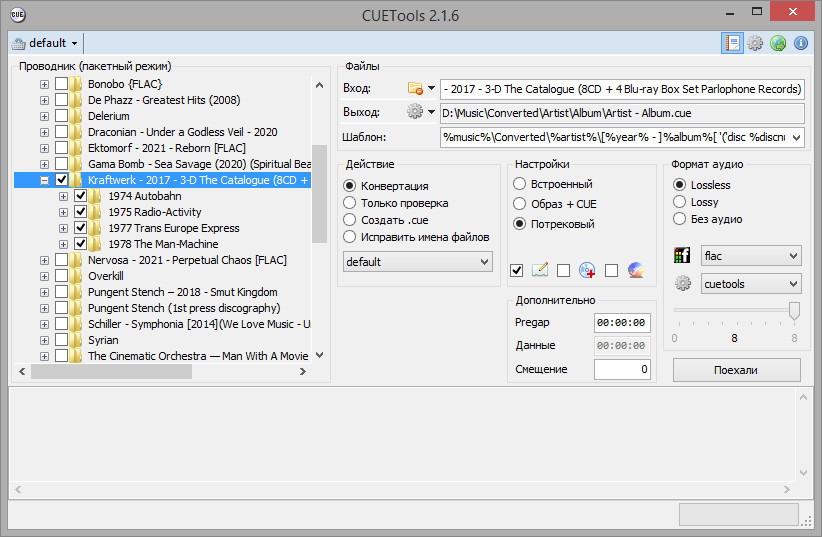The height and width of the screenshot is (537, 822).
Task: Click the AccurateRip disc icon
Action: 635,270
